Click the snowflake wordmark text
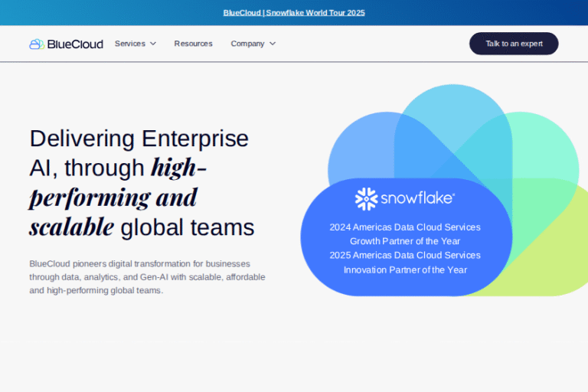This screenshot has height=392, width=588. [x=416, y=198]
